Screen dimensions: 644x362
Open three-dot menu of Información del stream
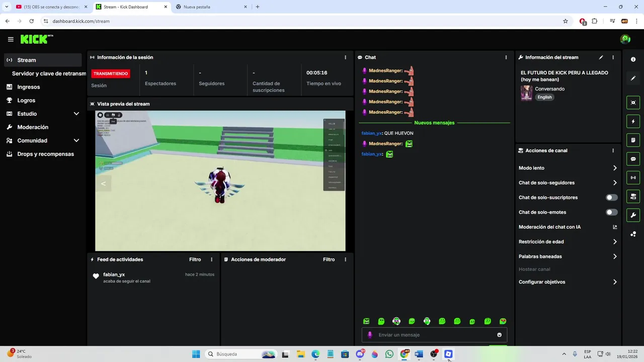(x=613, y=57)
